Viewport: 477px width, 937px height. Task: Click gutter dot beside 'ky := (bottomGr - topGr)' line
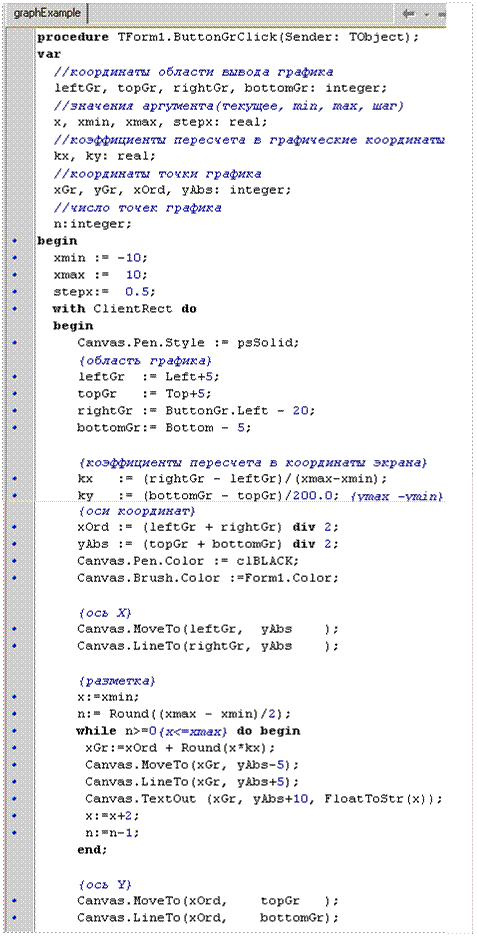pos(14,496)
